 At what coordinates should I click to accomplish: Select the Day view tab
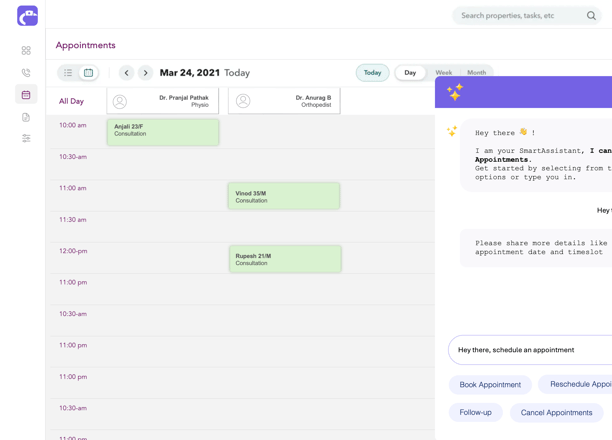pyautogui.click(x=410, y=73)
